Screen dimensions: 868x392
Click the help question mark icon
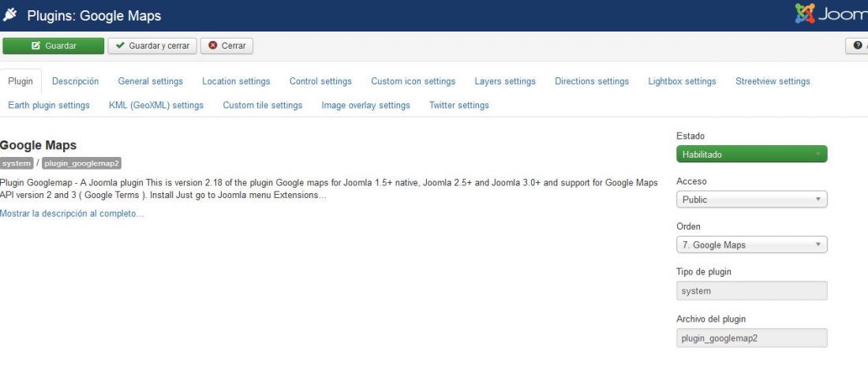point(858,46)
